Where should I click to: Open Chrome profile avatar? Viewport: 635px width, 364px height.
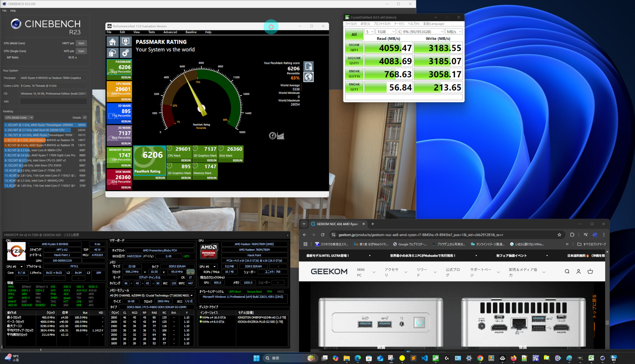[595, 235]
